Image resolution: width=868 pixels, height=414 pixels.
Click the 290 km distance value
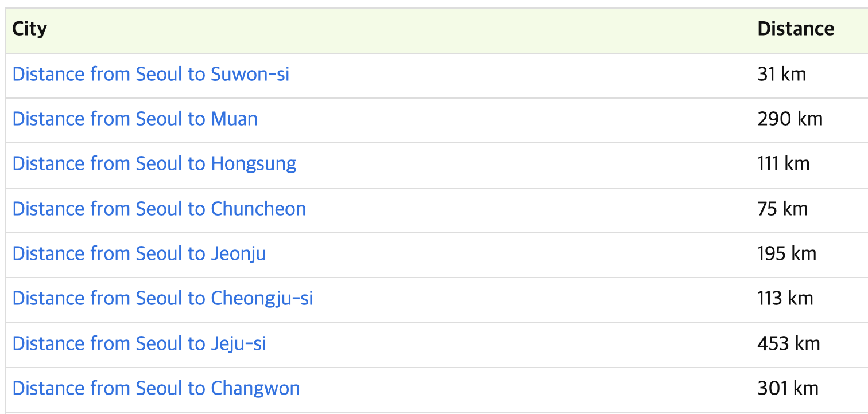790,119
